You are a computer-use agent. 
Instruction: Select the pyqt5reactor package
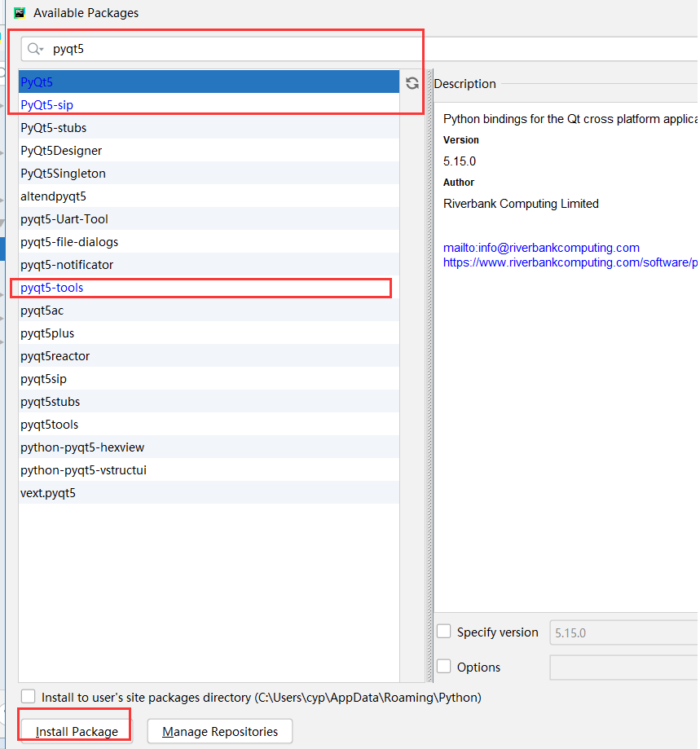click(209, 356)
